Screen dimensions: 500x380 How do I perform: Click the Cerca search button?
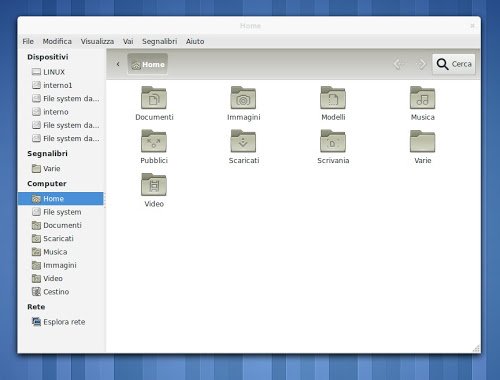(454, 64)
